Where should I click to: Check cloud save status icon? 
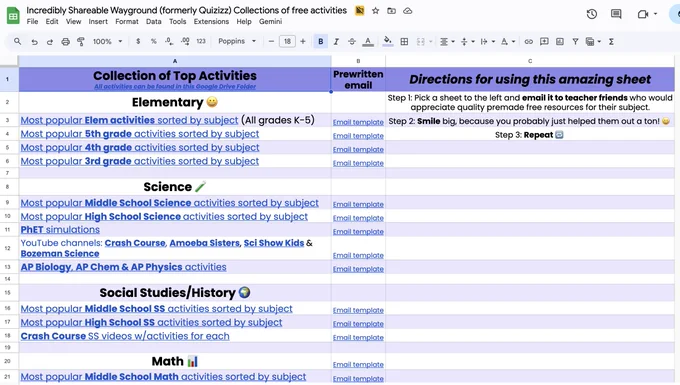408,11
